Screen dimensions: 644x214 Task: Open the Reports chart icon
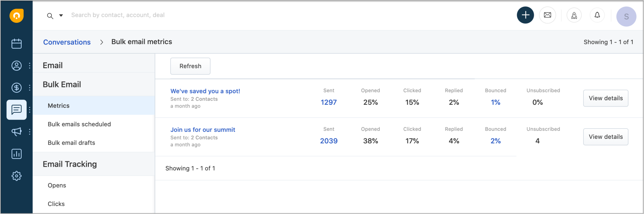pos(16,154)
